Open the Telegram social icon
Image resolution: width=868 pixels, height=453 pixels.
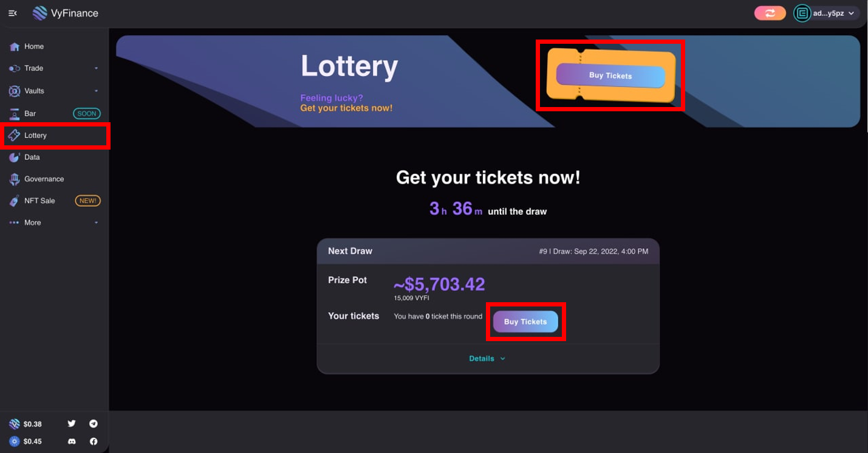coord(94,424)
